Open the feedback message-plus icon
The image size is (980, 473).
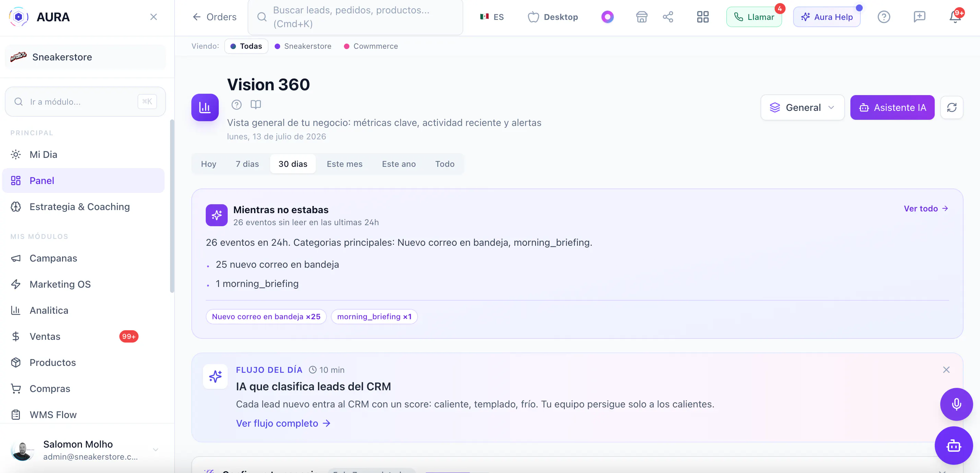click(919, 17)
